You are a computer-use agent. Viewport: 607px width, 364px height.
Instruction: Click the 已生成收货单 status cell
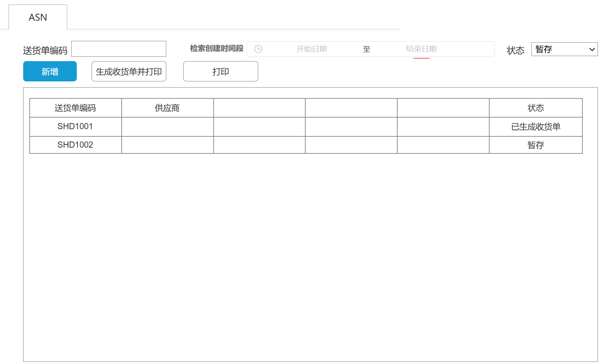pyautogui.click(x=536, y=127)
